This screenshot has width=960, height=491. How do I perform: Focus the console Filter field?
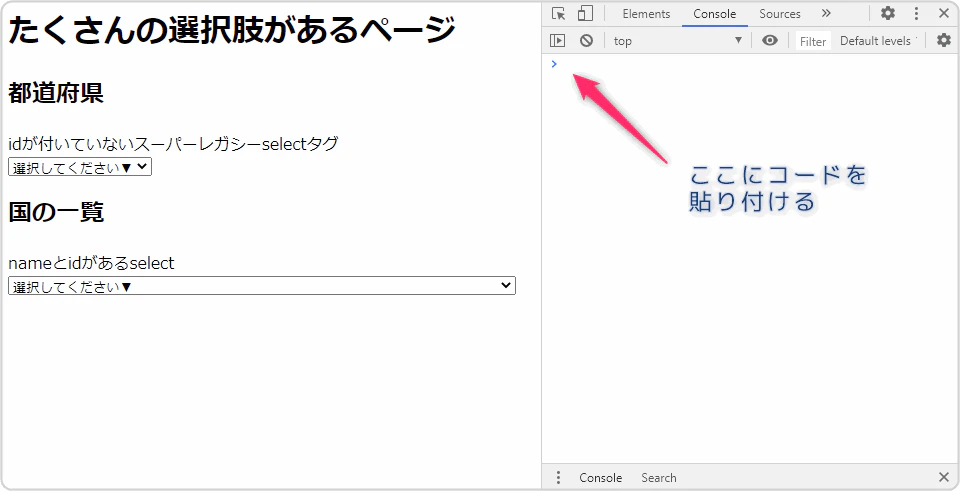[814, 41]
